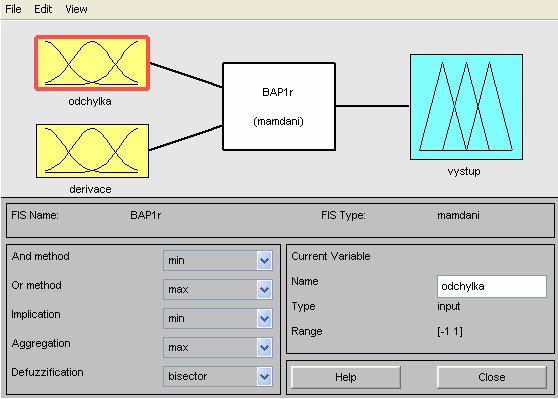
Task: Click the Aggregation label
Action: point(41,343)
